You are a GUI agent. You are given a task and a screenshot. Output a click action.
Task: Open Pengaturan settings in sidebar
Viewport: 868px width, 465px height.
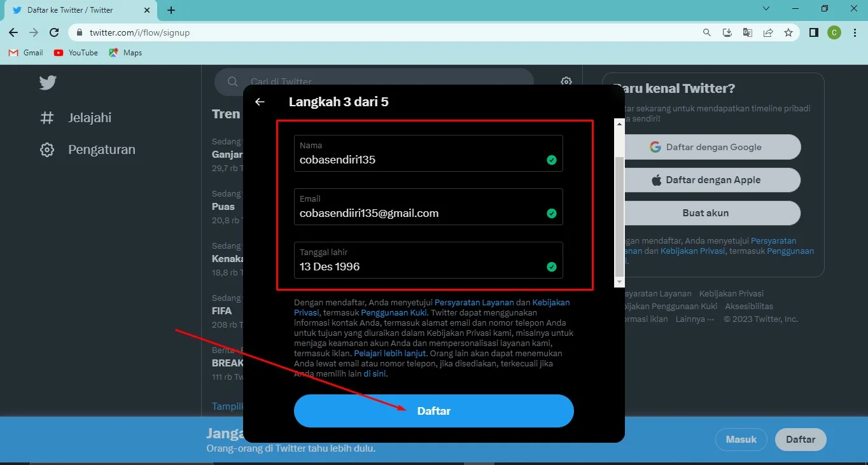[x=88, y=149]
